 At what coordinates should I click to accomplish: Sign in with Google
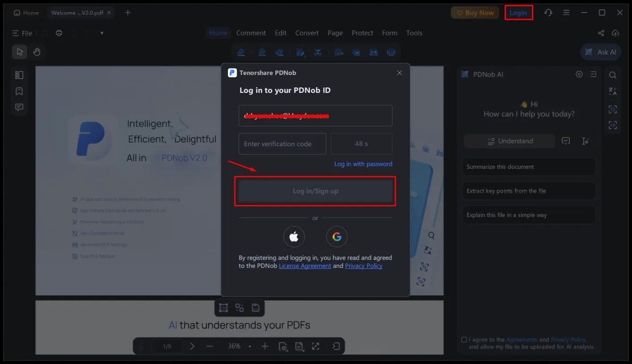pyautogui.click(x=337, y=237)
